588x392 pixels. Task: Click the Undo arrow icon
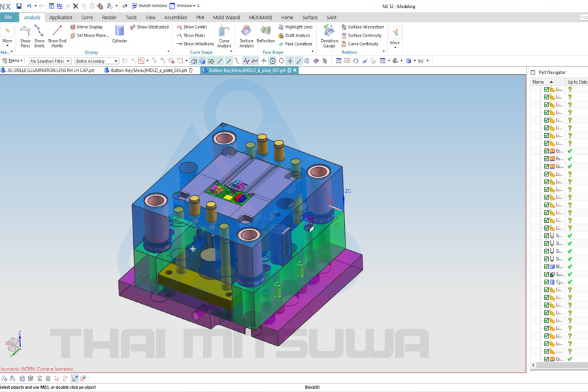pyautogui.click(x=29, y=6)
